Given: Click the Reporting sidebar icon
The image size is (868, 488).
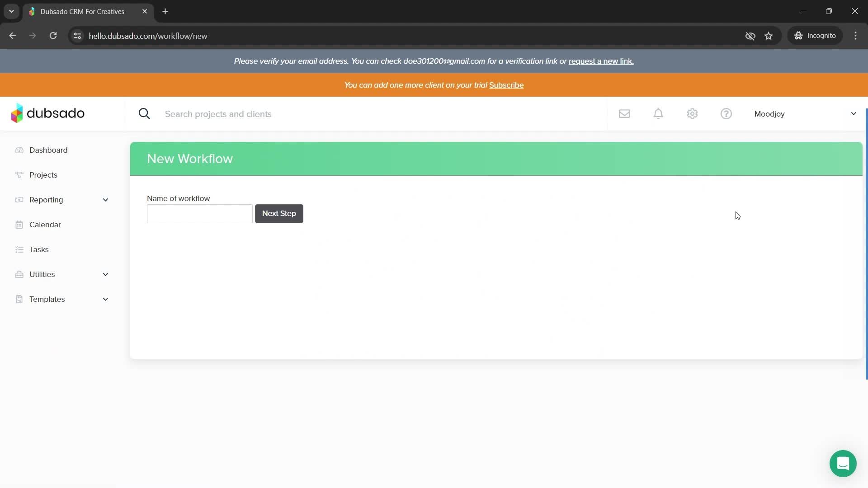Looking at the screenshot, I should tap(19, 200).
